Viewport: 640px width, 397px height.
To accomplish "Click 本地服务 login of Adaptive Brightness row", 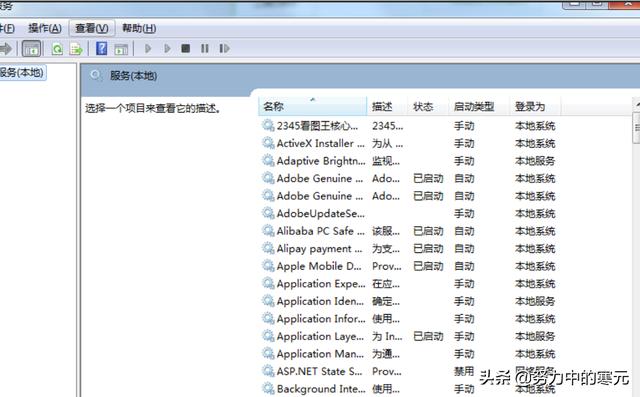I will pos(535,161).
